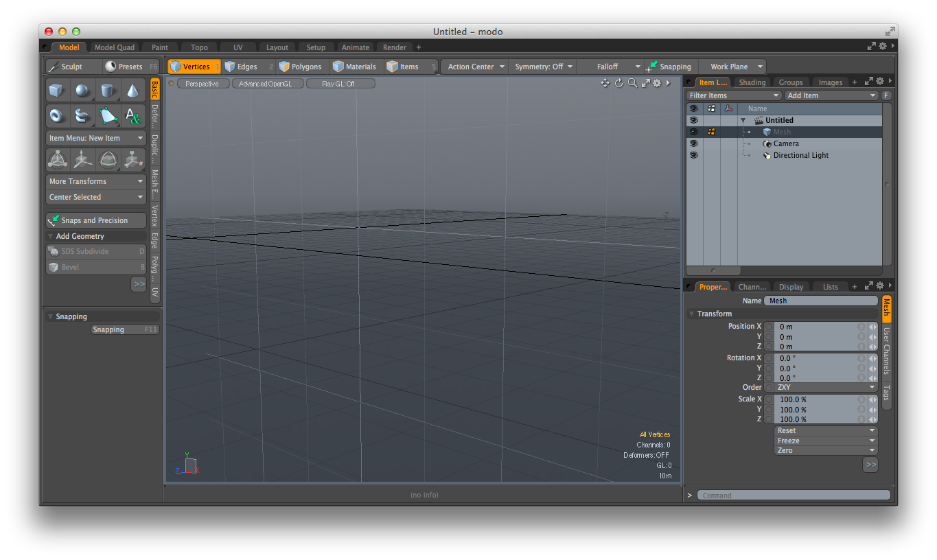The width and height of the screenshot is (937, 560).
Task: Open the Add Item dropdown
Action: pyautogui.click(x=832, y=95)
